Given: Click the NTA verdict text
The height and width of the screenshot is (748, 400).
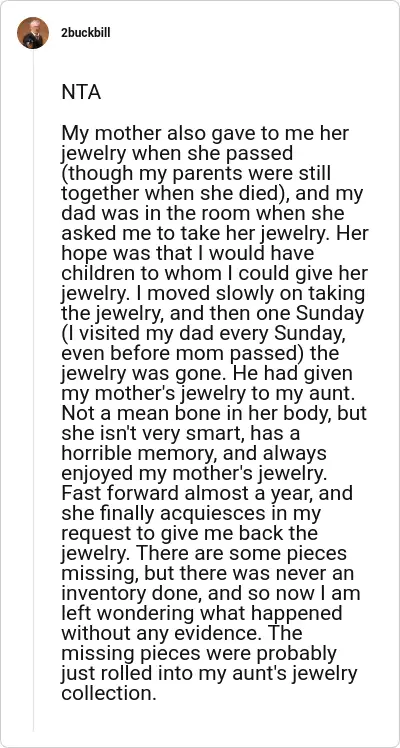Looking at the screenshot, I should pyautogui.click(x=81, y=93).
